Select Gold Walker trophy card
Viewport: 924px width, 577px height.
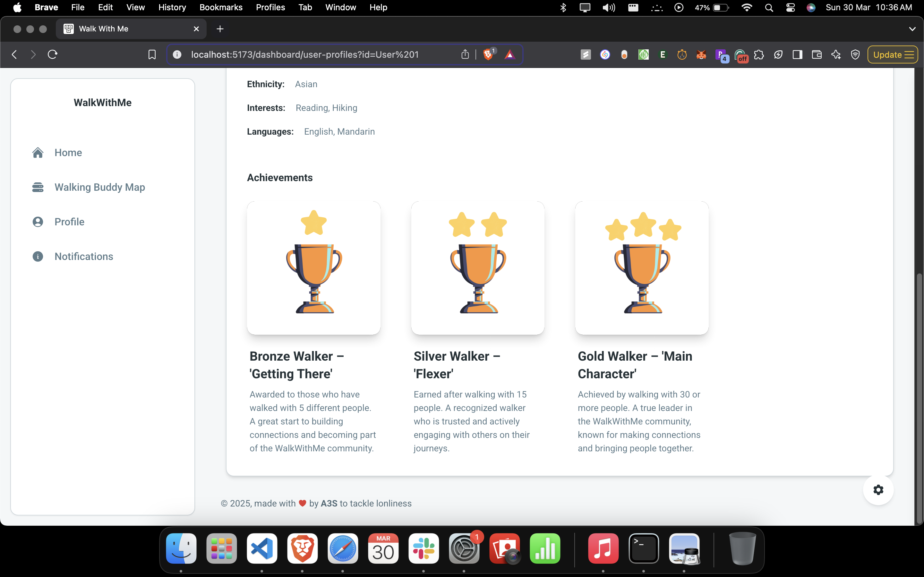(x=642, y=268)
